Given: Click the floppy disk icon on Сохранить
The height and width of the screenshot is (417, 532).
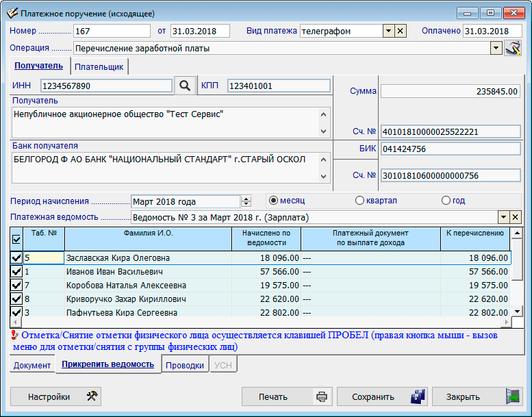Looking at the screenshot, I should 418,396.
